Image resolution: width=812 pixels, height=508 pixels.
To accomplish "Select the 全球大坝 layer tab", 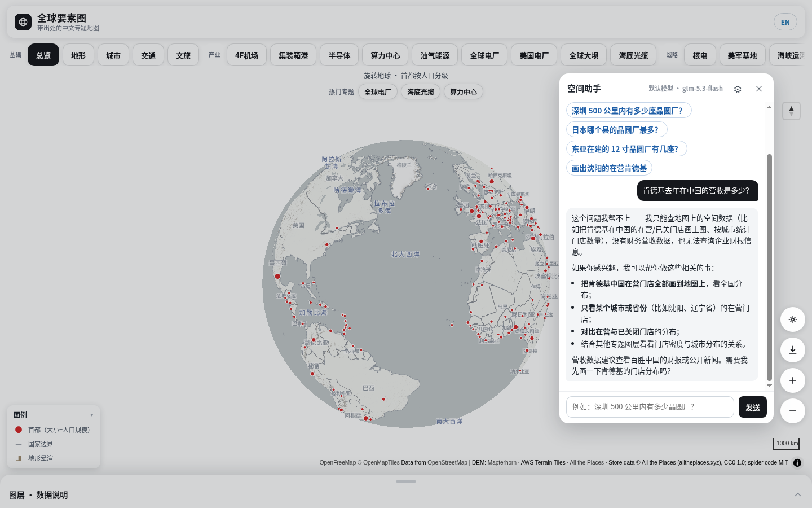I will (584, 55).
